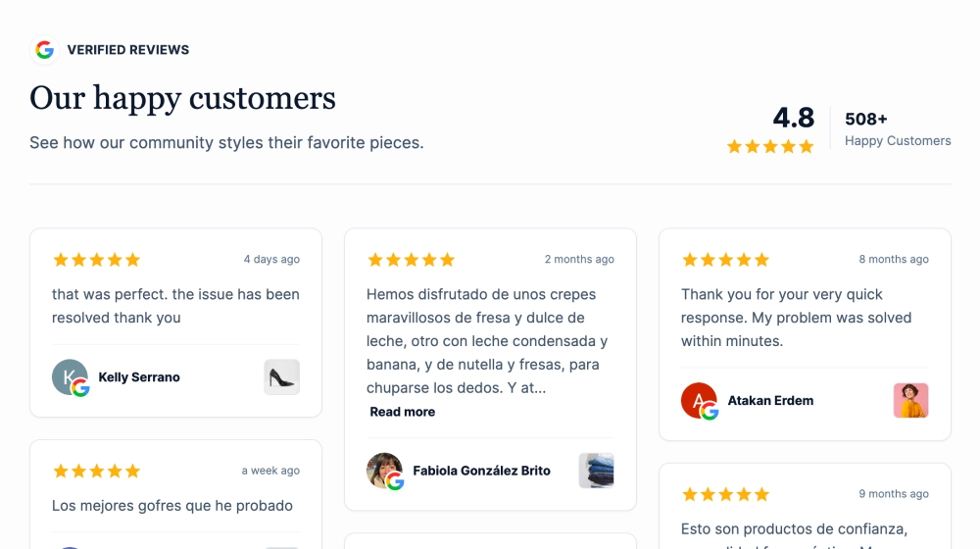
Task: Open the high heel shoe product thumbnail
Action: pos(281,377)
